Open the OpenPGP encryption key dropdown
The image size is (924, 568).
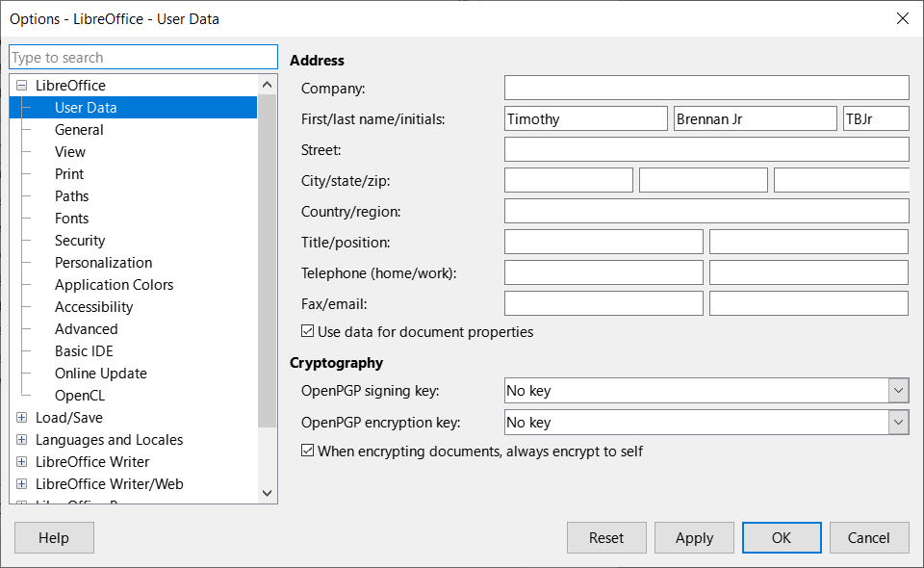(x=898, y=422)
